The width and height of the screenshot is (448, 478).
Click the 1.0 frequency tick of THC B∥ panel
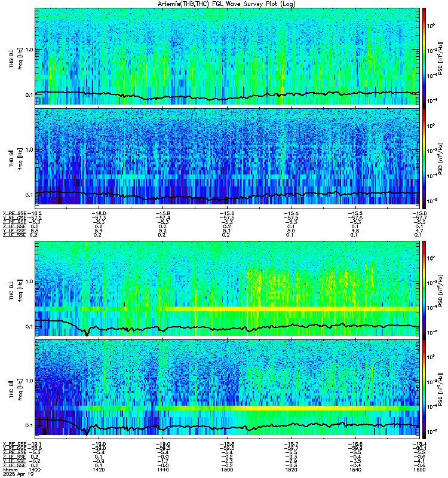click(x=29, y=381)
